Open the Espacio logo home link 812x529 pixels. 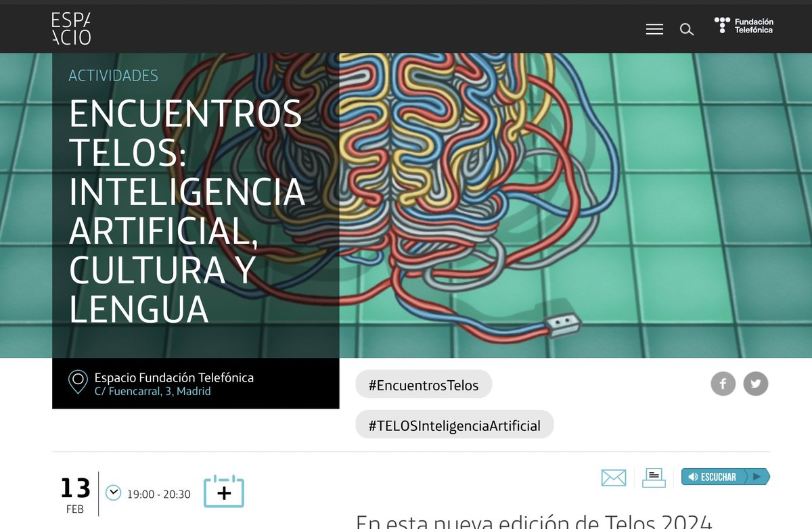71,29
